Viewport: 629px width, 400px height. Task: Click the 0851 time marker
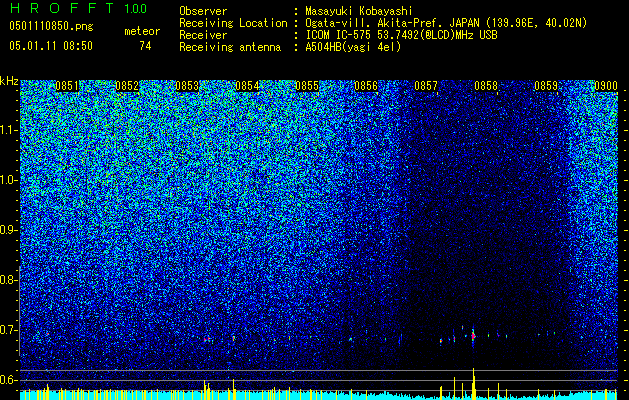coord(67,86)
